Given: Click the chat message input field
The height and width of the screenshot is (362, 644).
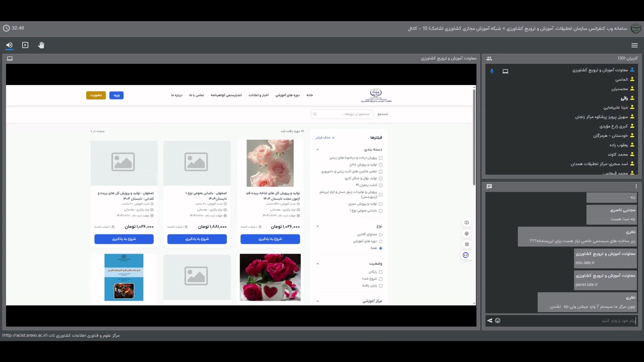Looking at the screenshot, I should tap(570, 321).
